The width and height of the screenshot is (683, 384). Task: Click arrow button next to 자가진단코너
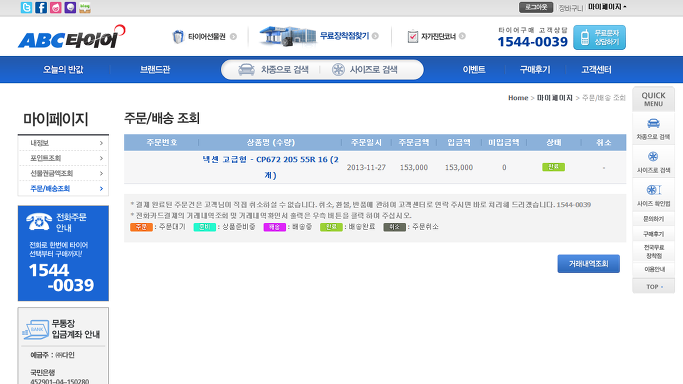coord(462,36)
